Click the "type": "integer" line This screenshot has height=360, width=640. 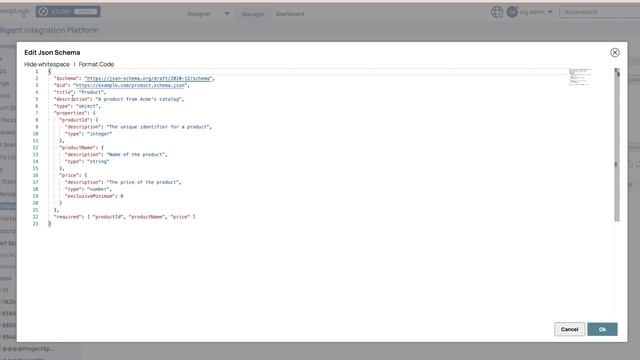88,134
